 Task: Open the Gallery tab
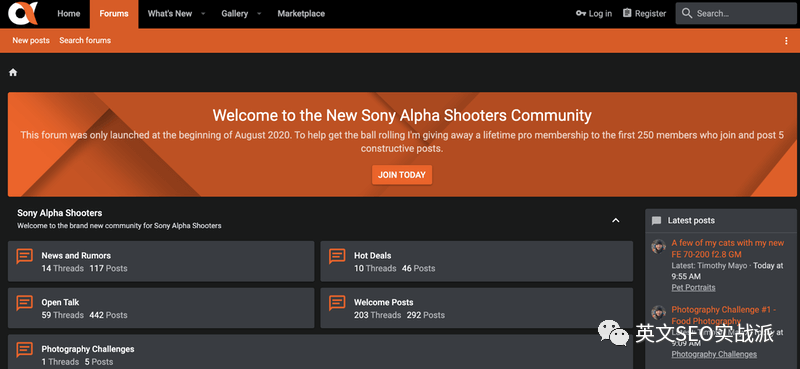[235, 14]
